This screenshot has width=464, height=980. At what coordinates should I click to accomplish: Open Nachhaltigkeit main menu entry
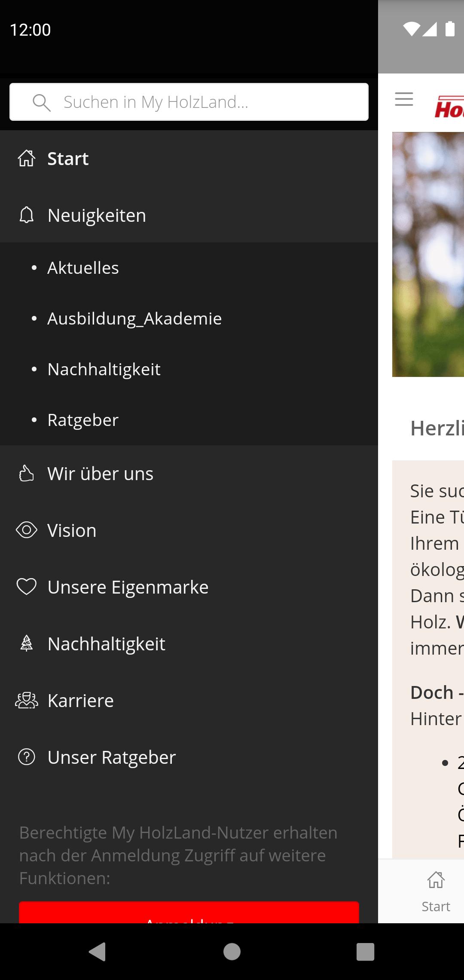(189, 644)
